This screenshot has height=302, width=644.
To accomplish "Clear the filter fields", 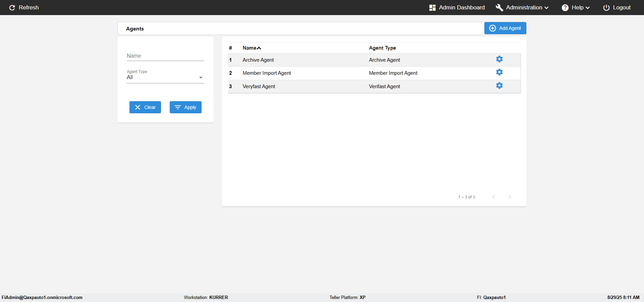I will [145, 107].
